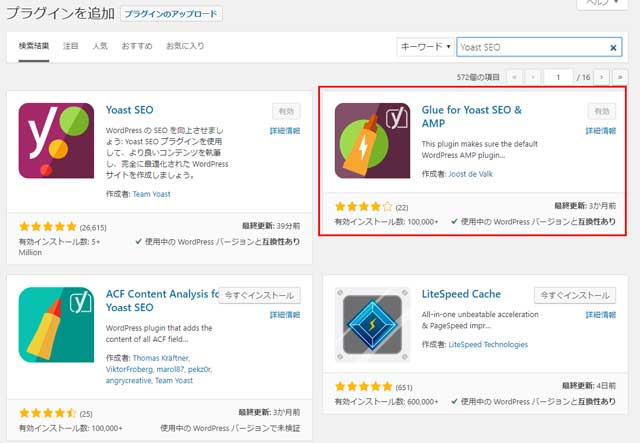The image size is (640, 443).
Task: Click the search field containing Yoast SEO
Action: (x=539, y=47)
